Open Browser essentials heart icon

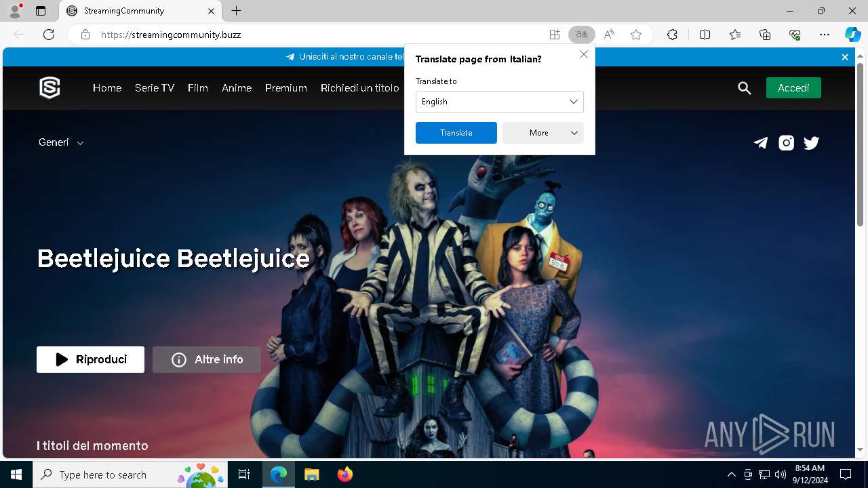tap(795, 35)
